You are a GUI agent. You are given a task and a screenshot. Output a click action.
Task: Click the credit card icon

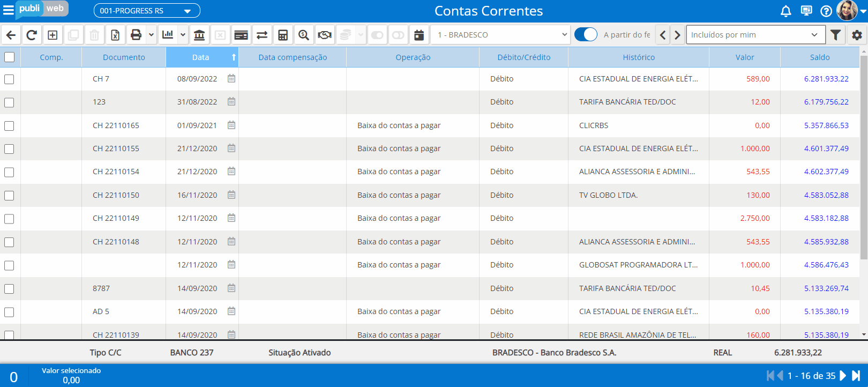[241, 35]
